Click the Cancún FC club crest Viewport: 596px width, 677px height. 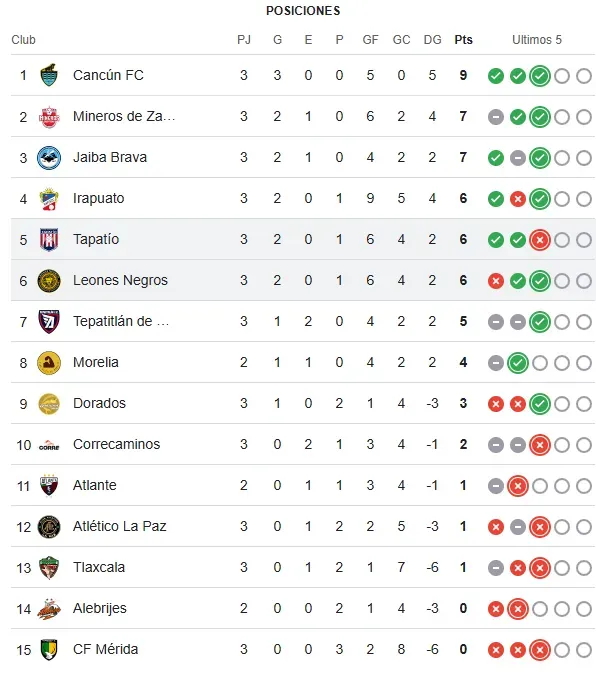click(49, 75)
